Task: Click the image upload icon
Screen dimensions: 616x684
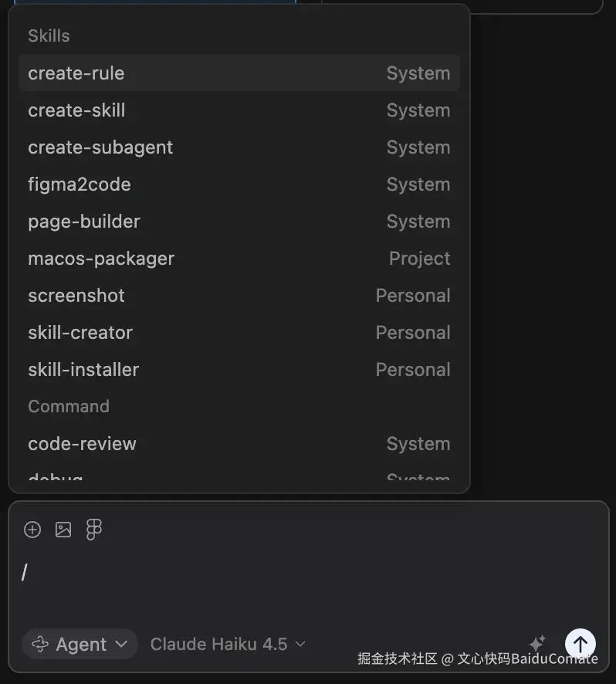Action: coord(63,530)
